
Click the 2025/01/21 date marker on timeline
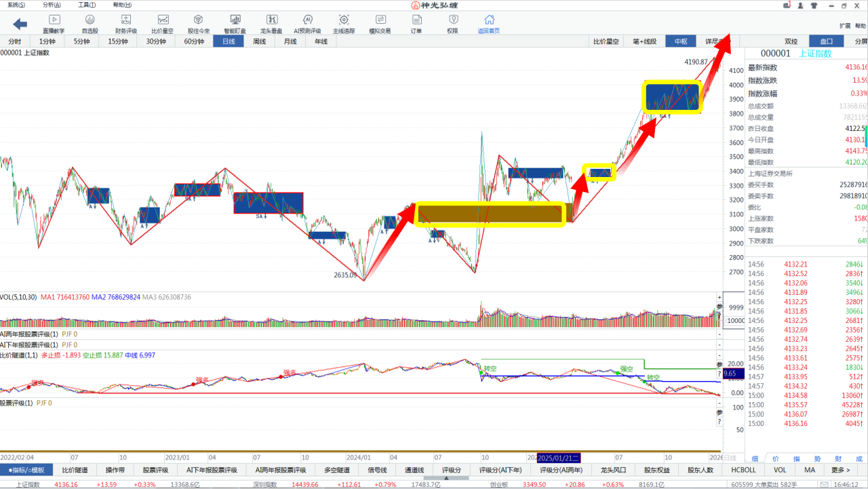[559, 458]
